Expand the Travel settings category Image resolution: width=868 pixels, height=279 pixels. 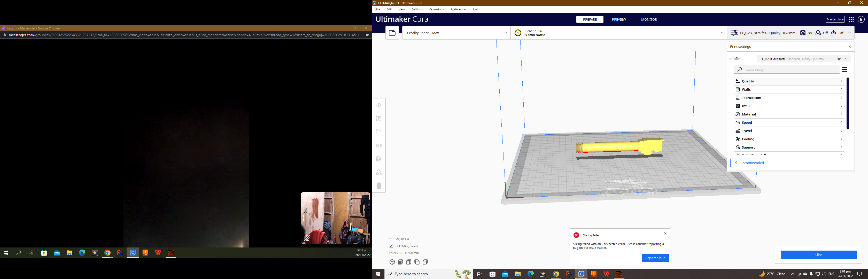coord(788,131)
